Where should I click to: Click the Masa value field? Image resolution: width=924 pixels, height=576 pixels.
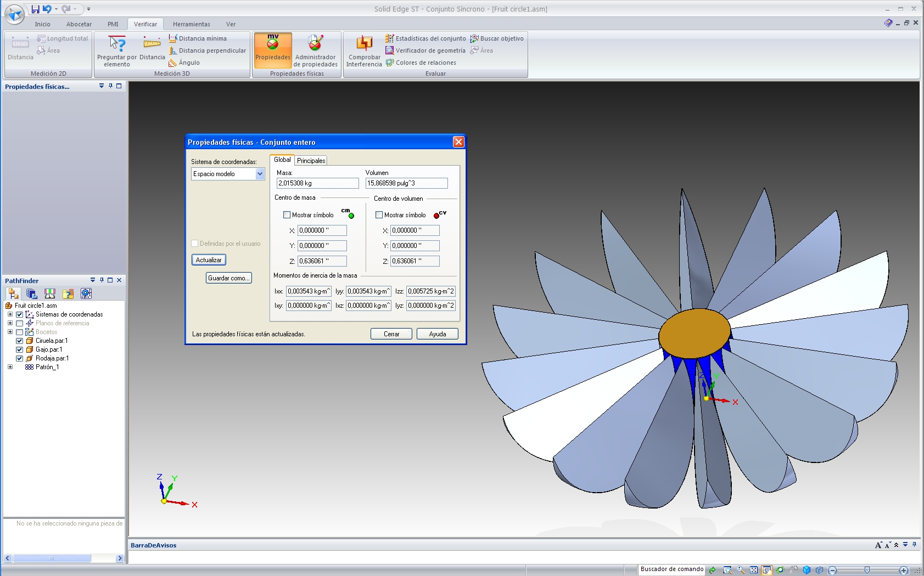(318, 183)
